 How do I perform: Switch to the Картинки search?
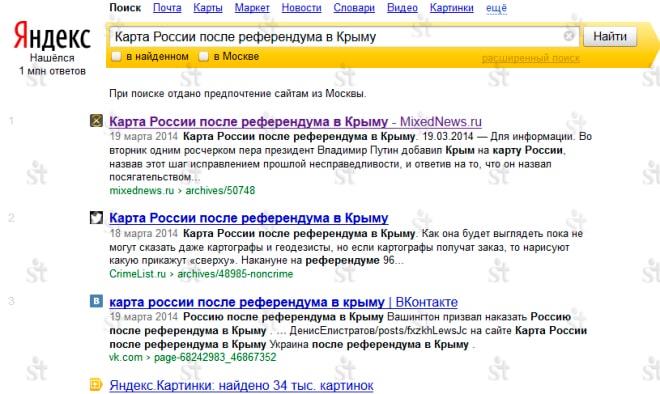pyautogui.click(x=452, y=8)
